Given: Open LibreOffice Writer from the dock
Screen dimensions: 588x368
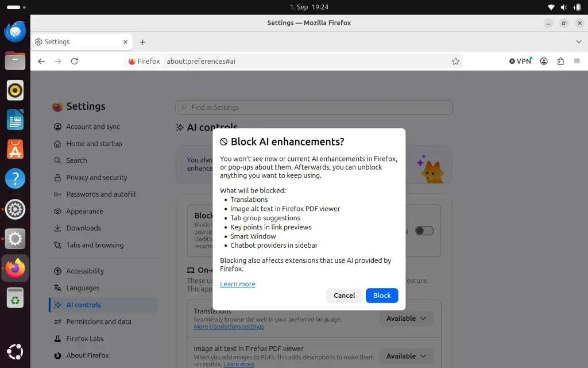Looking at the screenshot, I should pos(15,120).
